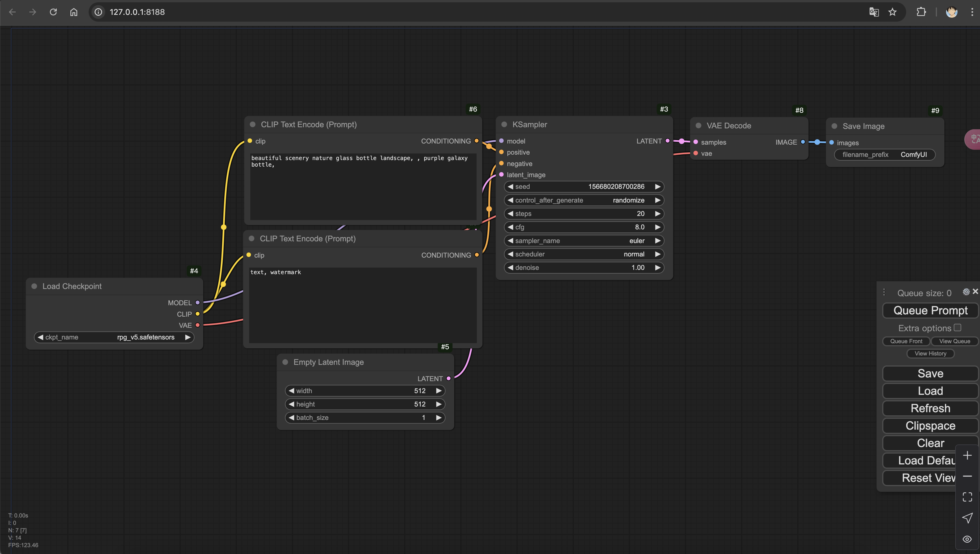Image resolution: width=980 pixels, height=554 pixels.
Task: Select next checkpoint with ckpt_name right arrow
Action: coord(188,337)
